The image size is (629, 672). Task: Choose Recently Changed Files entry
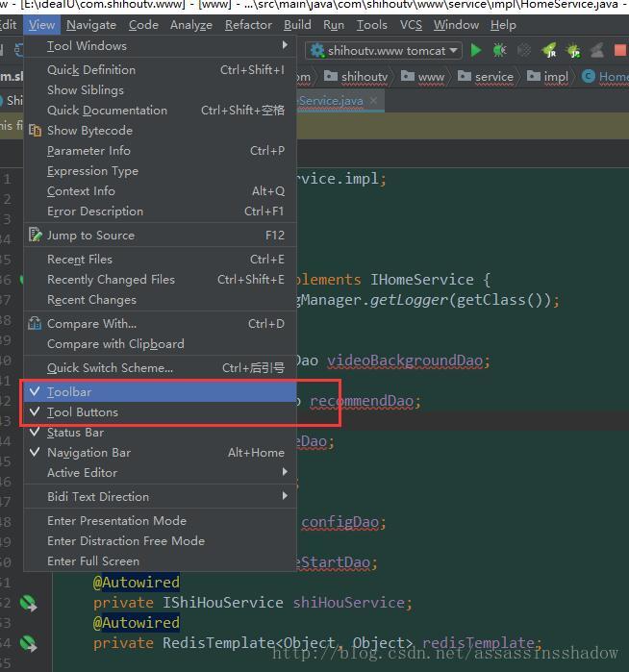tap(161, 279)
